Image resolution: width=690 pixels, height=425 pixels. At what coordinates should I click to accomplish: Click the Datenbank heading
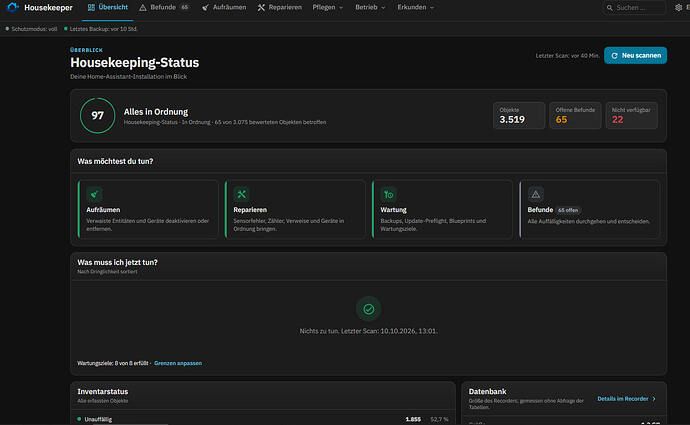coord(487,392)
